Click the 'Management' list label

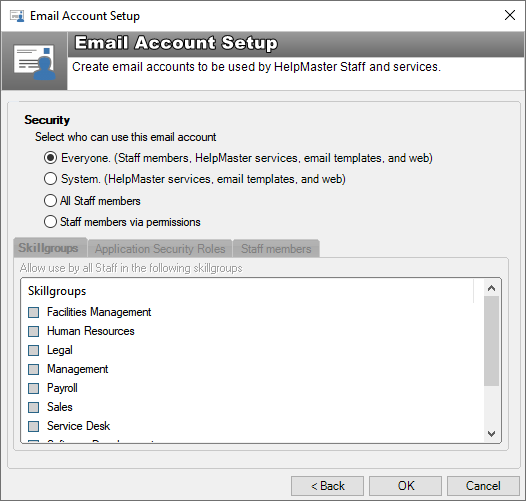[77, 369]
